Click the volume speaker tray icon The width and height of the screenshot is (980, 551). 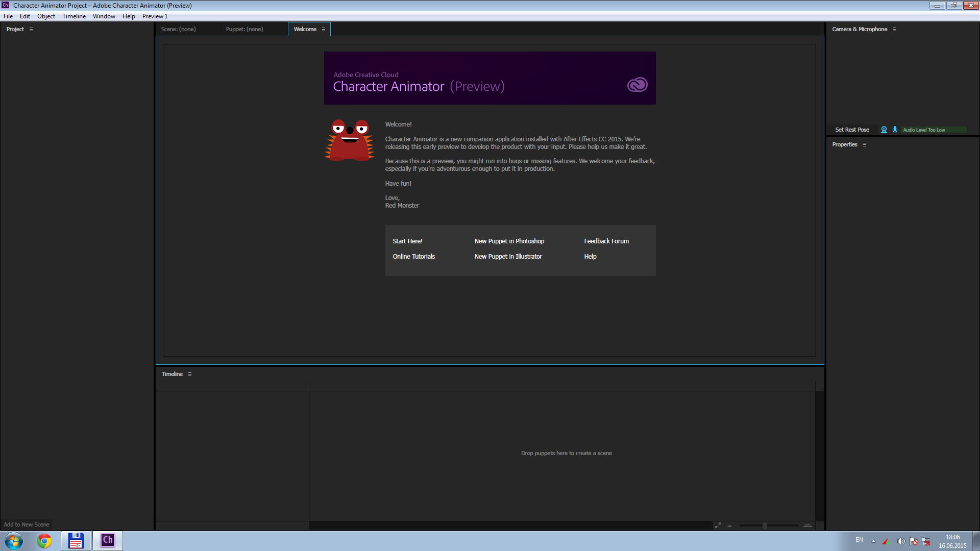(901, 541)
